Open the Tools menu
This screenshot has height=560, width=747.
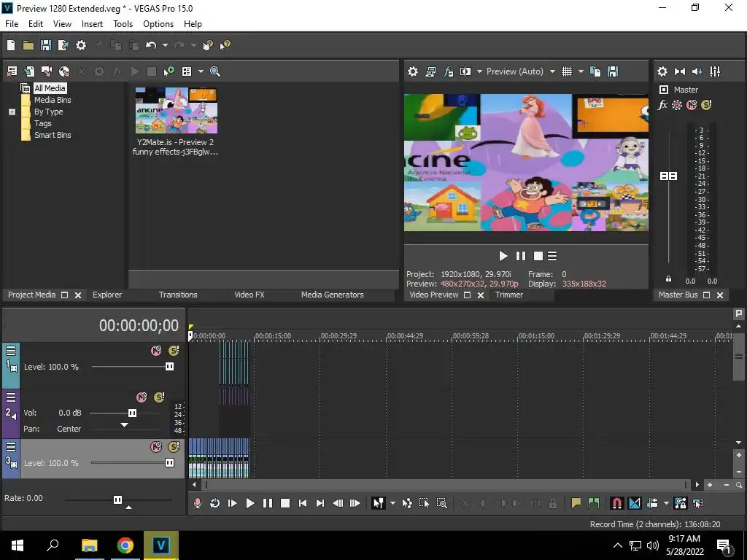[x=123, y=24]
